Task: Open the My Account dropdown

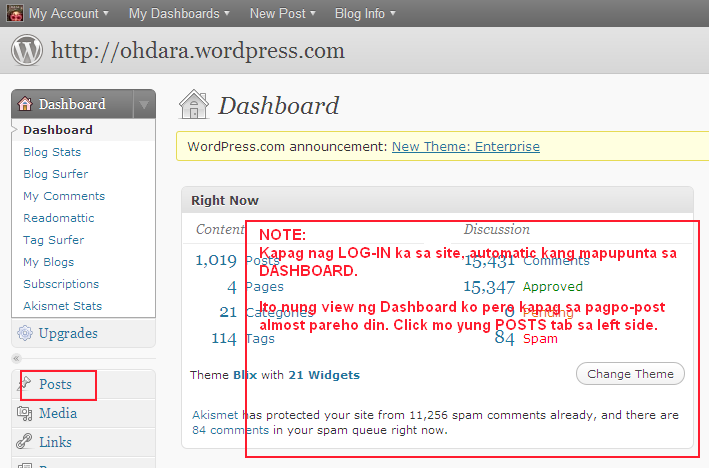Action: [68, 13]
